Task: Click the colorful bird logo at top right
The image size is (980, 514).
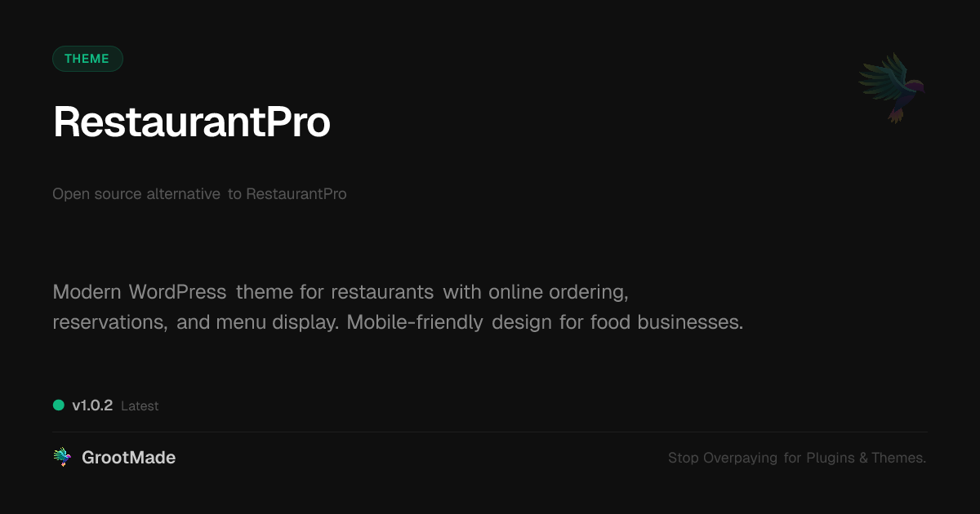Action: [x=892, y=87]
